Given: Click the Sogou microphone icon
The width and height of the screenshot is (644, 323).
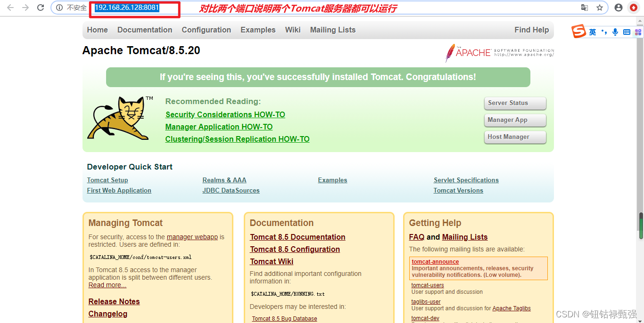Looking at the screenshot, I should [x=615, y=32].
